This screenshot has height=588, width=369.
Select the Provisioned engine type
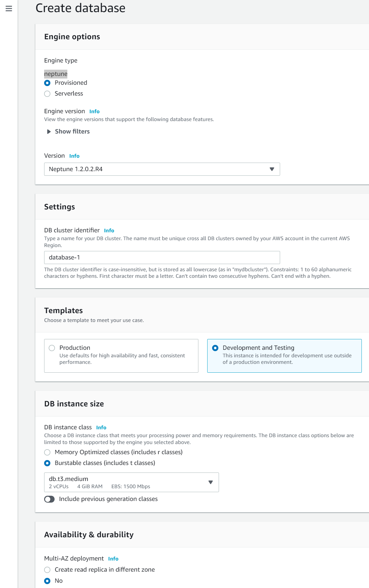(x=47, y=83)
